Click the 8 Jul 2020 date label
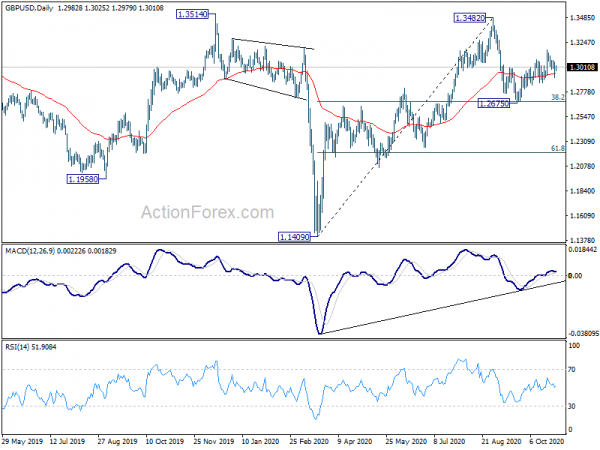 tap(449, 441)
